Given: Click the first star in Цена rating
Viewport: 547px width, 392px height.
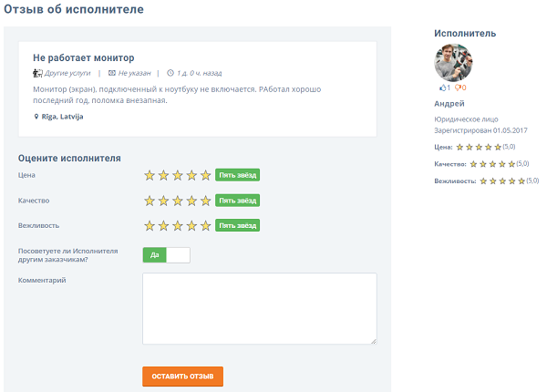Looking at the screenshot, I should (150, 175).
